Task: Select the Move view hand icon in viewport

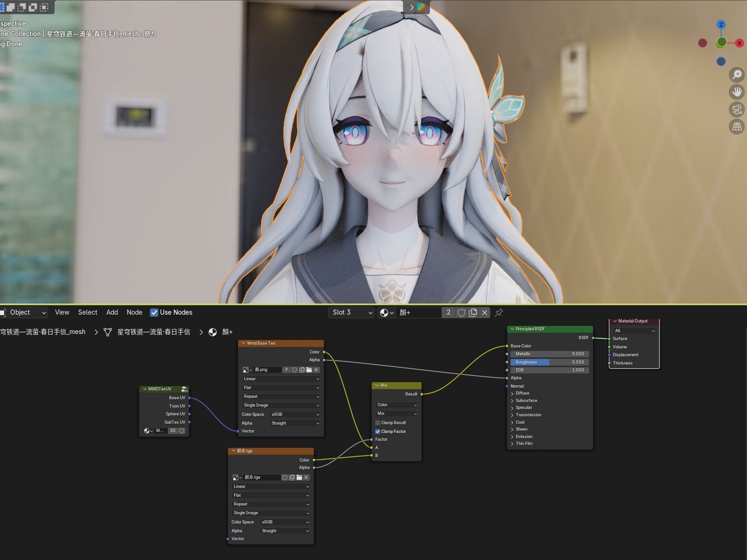Action: 736,91
